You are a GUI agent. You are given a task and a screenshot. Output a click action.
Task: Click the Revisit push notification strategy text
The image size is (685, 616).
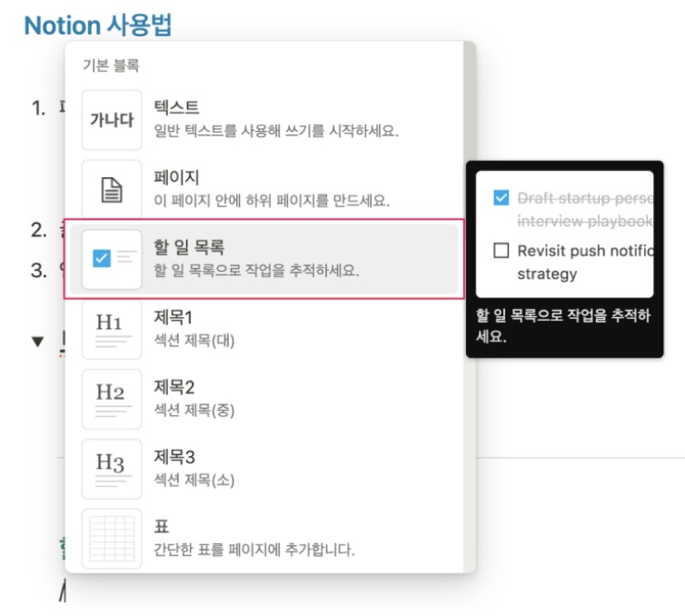coord(585,263)
